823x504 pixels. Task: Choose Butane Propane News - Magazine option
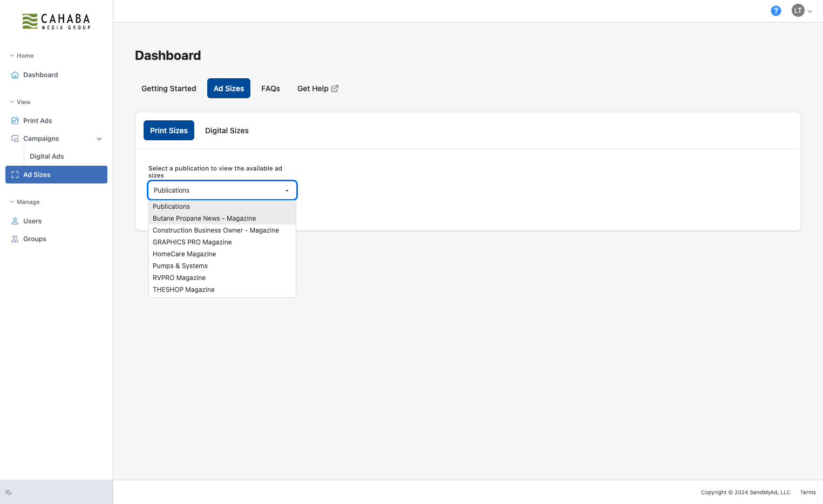[222, 219]
